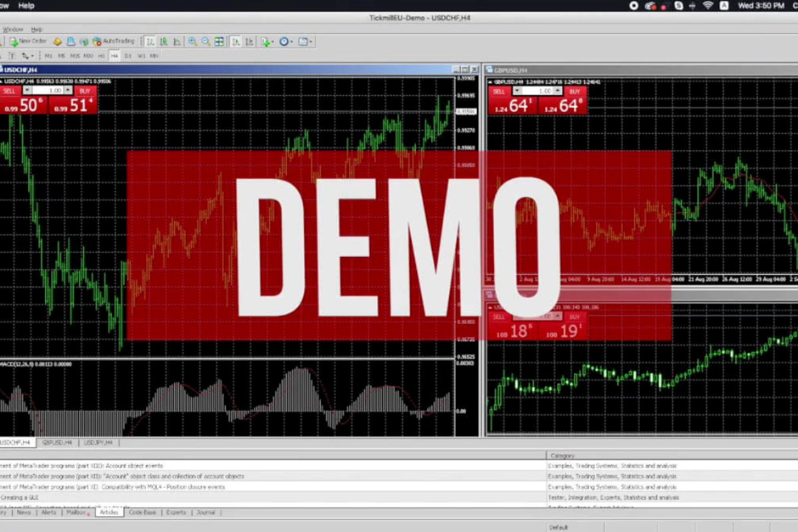Click the Category column header

[672, 456]
